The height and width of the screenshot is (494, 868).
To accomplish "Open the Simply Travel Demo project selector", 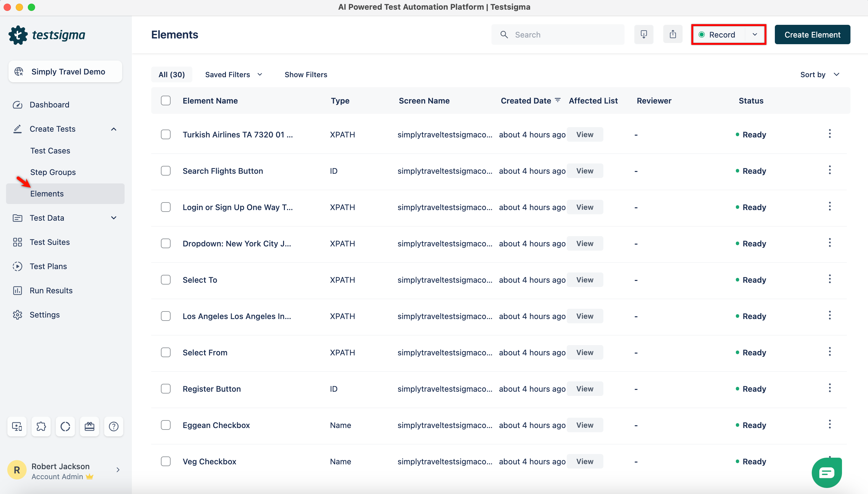I will [x=65, y=72].
